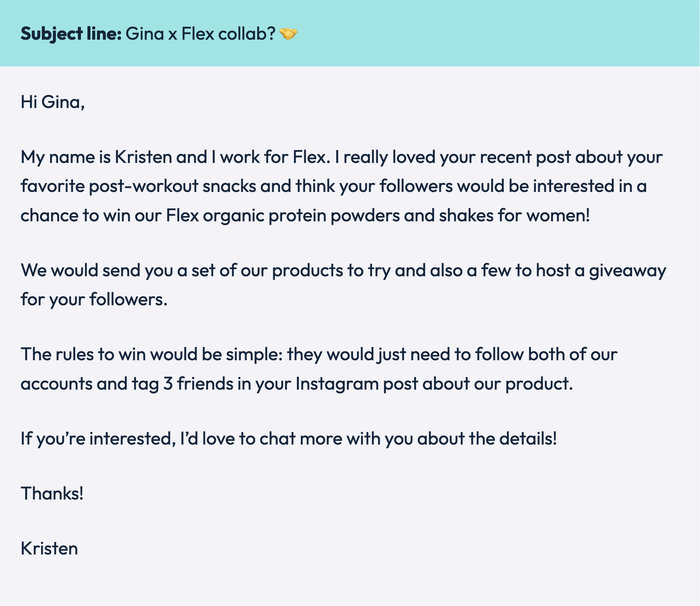Click the bold 'Subject line:' label
Screen dimensions: 700x606
(71, 34)
